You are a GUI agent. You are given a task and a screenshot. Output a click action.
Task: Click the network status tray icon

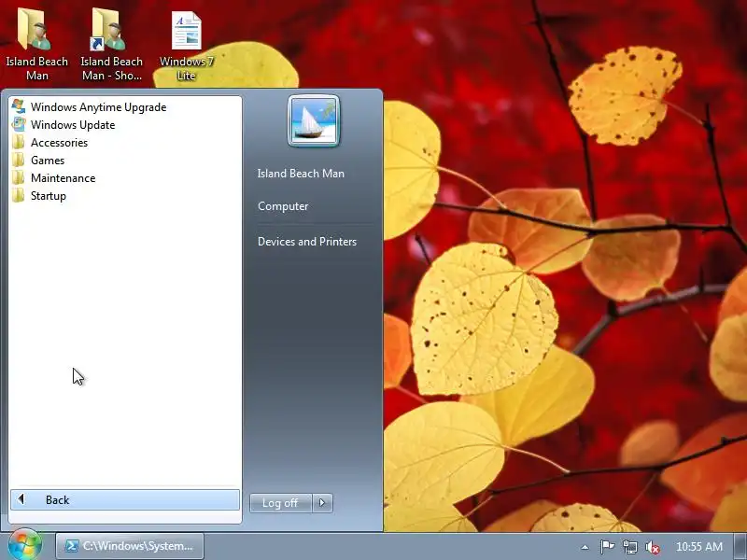629,547
